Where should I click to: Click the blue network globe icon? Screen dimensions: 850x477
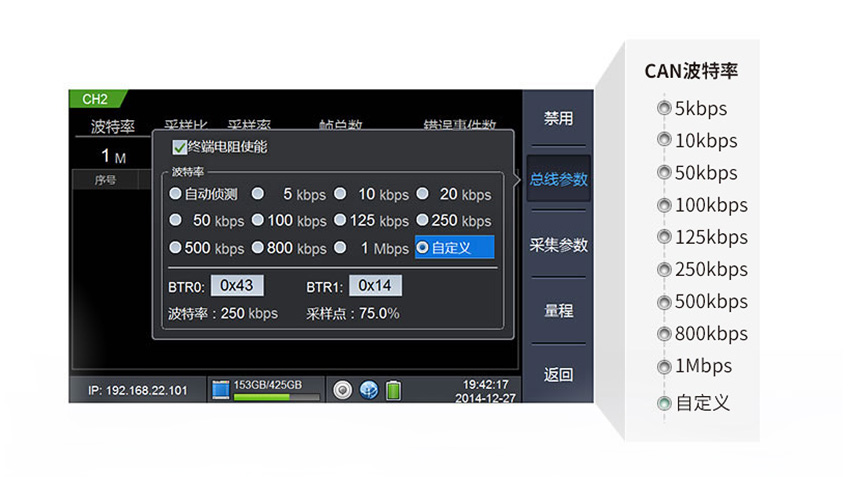[367, 389]
